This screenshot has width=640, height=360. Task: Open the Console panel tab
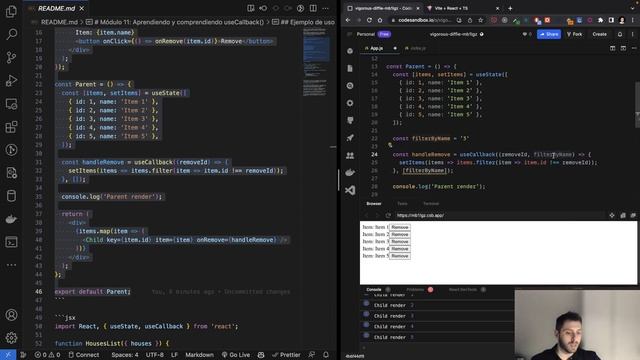coord(373,289)
